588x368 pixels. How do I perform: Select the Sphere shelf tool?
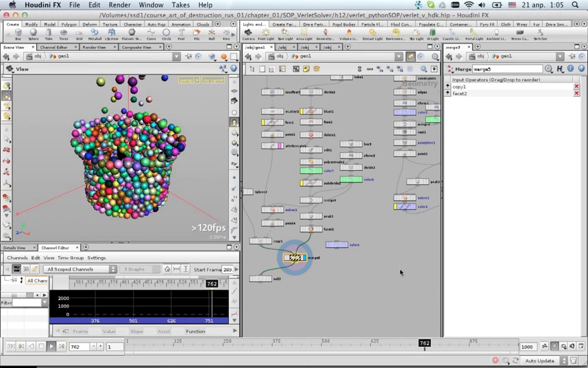pos(33,34)
